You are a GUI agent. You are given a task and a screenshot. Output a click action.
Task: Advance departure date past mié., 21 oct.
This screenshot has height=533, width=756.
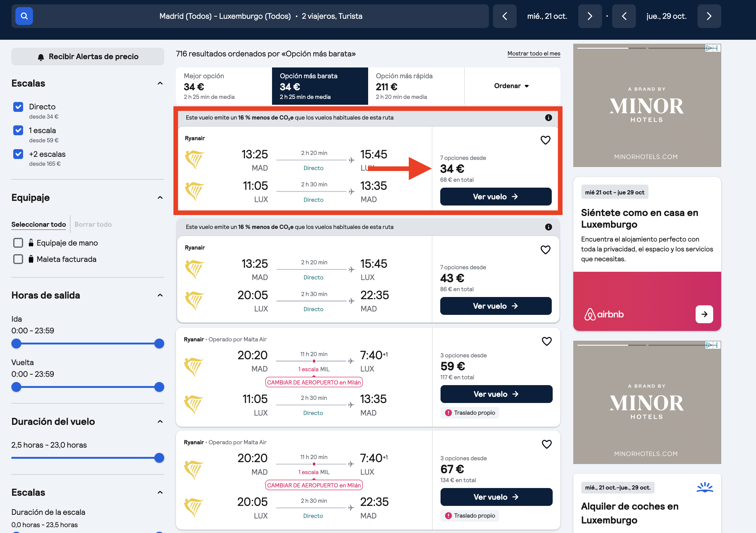point(590,16)
